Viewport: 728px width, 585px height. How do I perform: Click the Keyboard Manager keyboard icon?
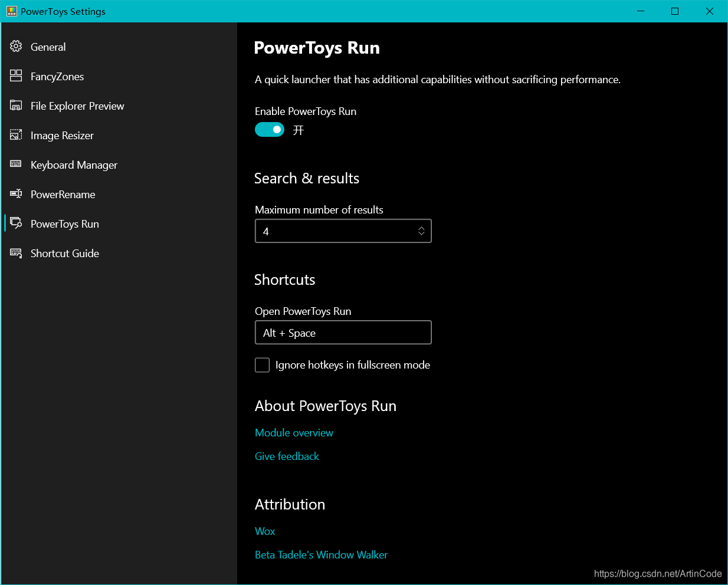pyautogui.click(x=16, y=164)
